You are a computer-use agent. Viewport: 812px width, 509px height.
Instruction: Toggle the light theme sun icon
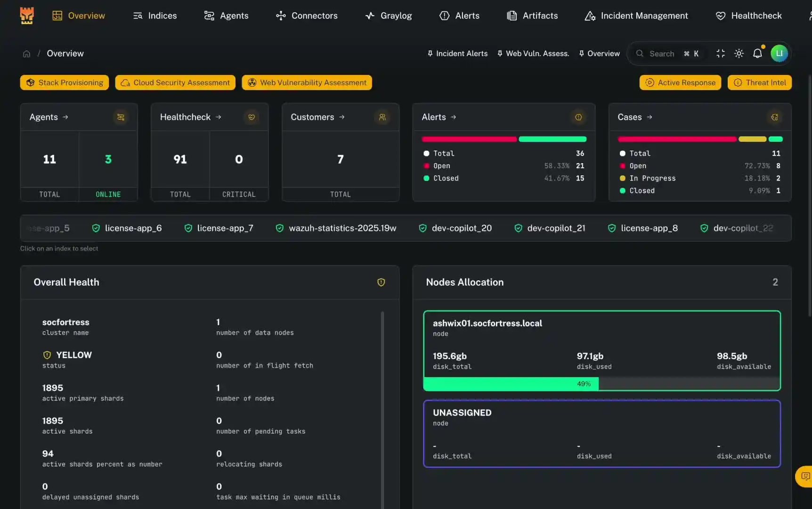pyautogui.click(x=739, y=54)
